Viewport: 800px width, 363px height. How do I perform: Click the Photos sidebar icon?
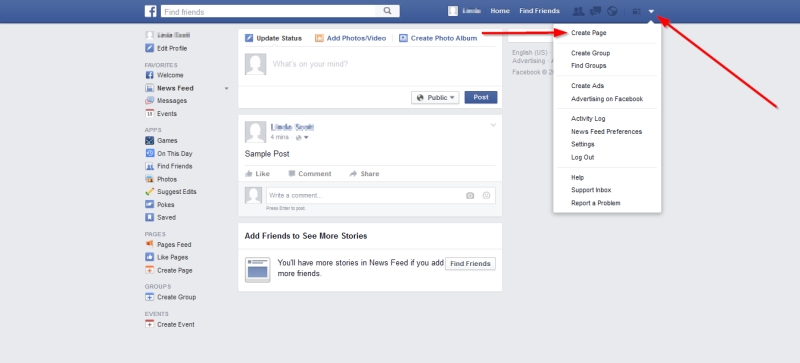pyautogui.click(x=149, y=179)
